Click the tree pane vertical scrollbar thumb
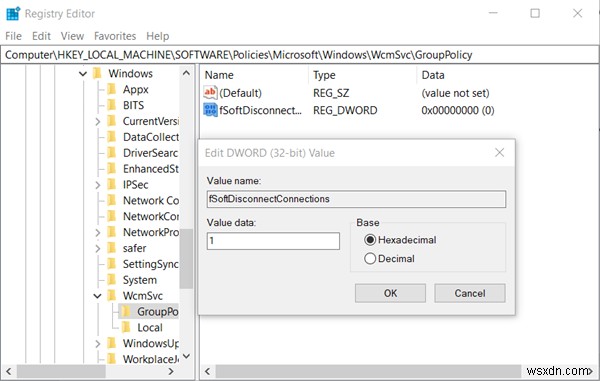Viewport: 600px width, 381px height. (x=186, y=259)
